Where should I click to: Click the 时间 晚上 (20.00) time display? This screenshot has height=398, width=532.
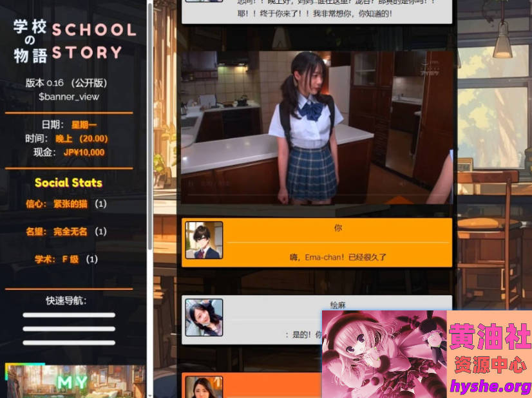pyautogui.click(x=81, y=138)
